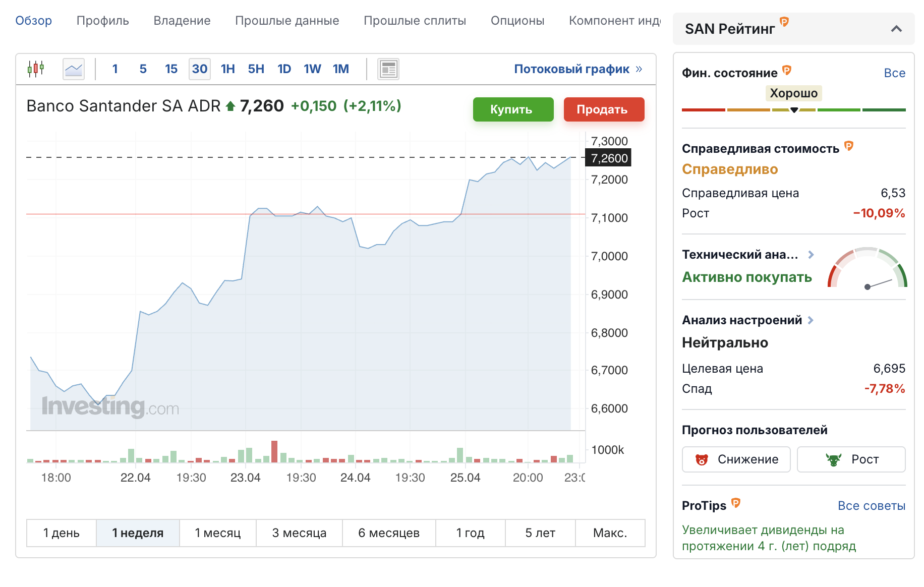Click the tallest red volume bar
The image size is (924, 587).
(274, 451)
